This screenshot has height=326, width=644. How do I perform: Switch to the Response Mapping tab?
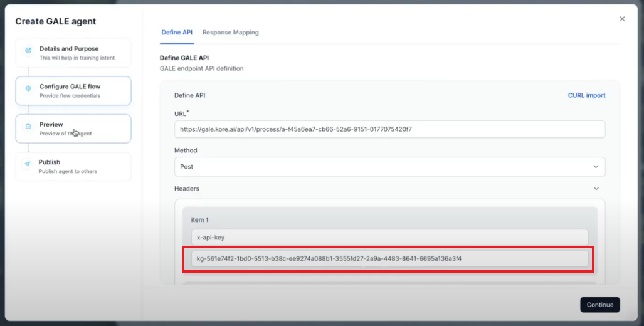[230, 33]
